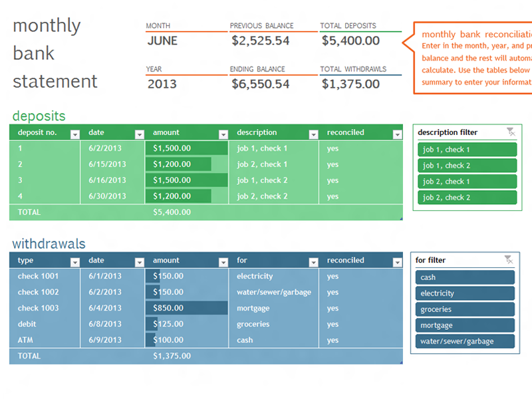This screenshot has width=532, height=399.
Task: Open the deposits reconciled column dropdown
Action: [397, 135]
